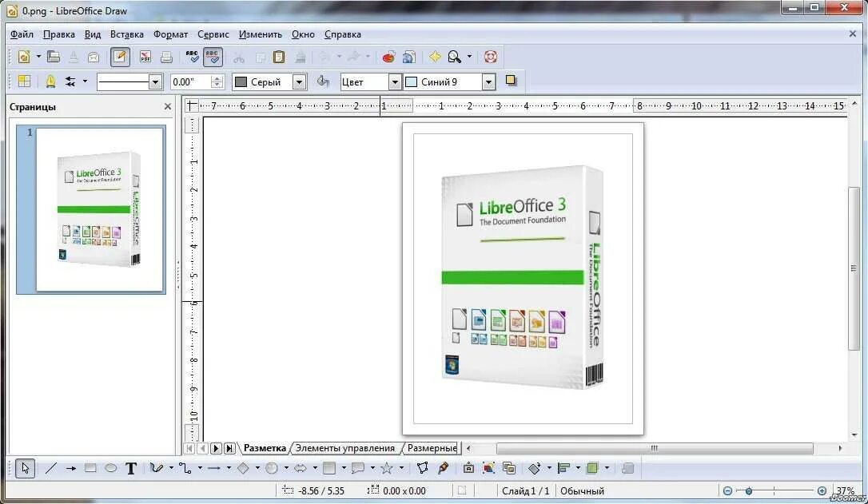Click the Line properties icon

[x=50, y=81]
